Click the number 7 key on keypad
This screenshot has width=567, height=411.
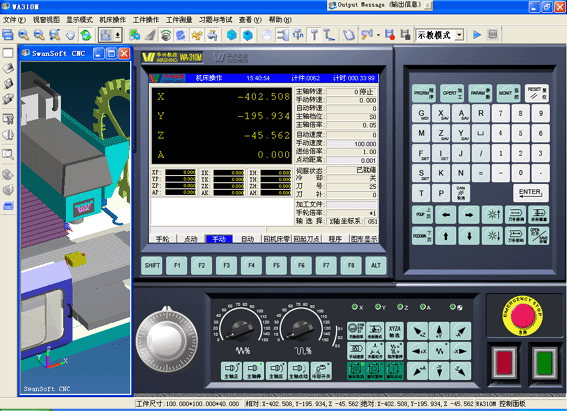point(501,114)
